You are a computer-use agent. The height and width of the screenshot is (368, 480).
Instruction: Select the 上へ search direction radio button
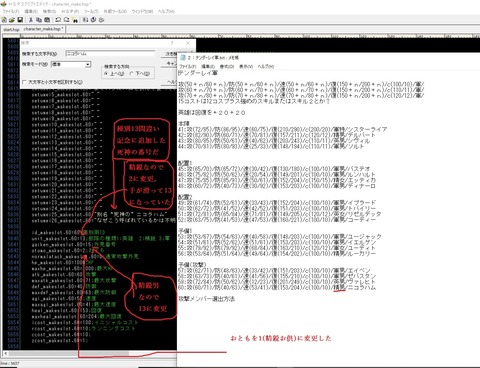106,73
